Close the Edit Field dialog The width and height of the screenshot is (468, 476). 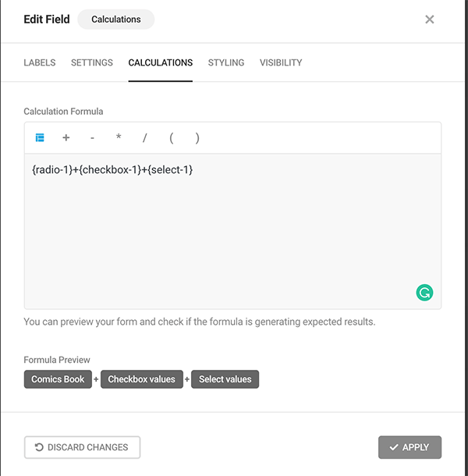coord(430,20)
